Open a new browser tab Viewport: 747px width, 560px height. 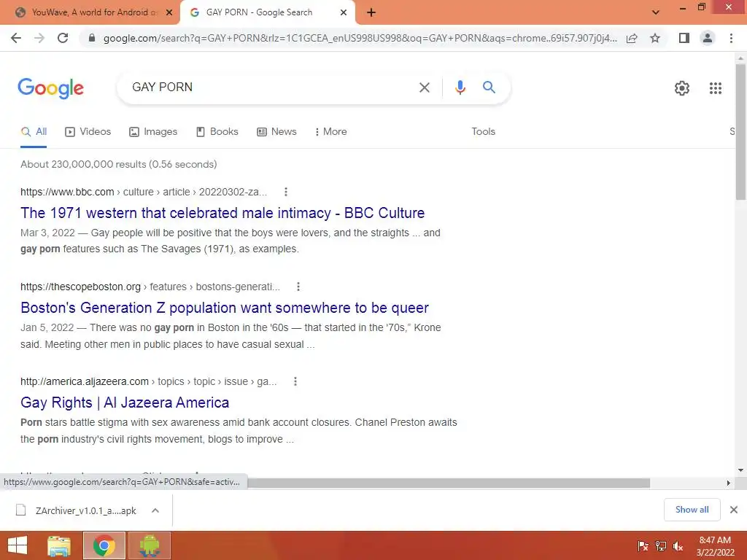371,13
